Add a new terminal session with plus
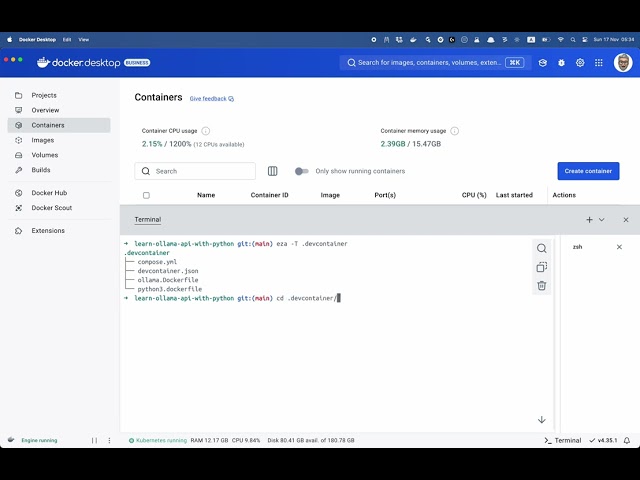This screenshot has width=640, height=480. click(589, 220)
